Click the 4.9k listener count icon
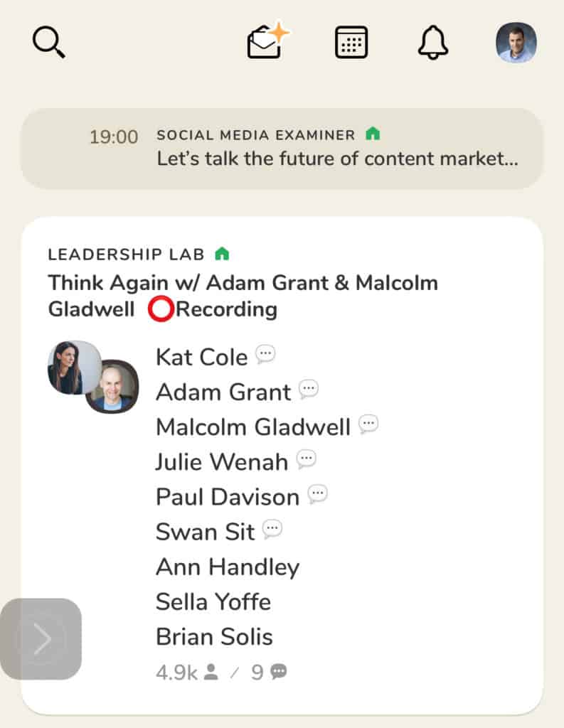The width and height of the screenshot is (564, 728). 211,673
